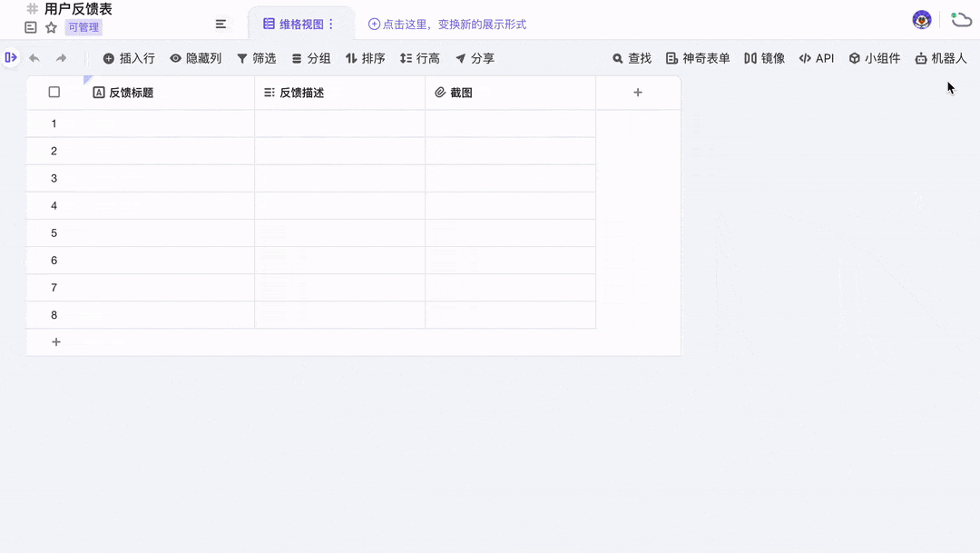Open the Robot (机器人) panel

(x=941, y=58)
